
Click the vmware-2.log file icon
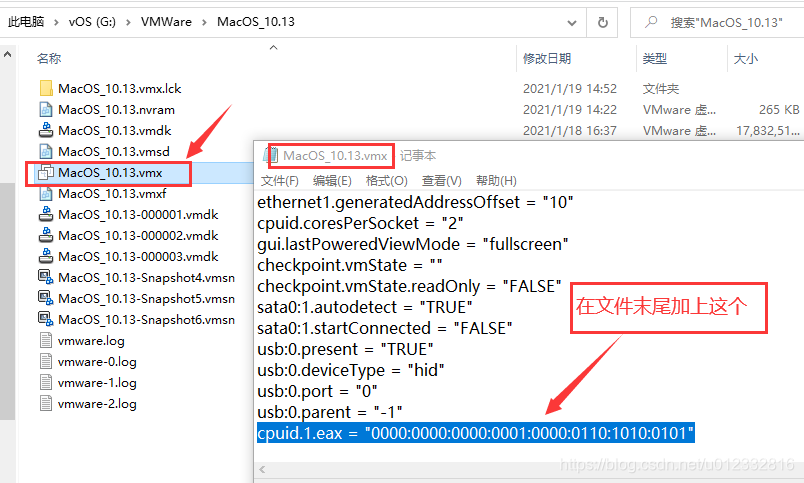(x=46, y=404)
